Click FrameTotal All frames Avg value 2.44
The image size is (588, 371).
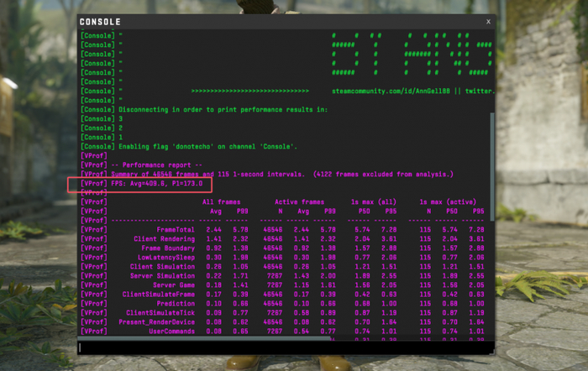(213, 230)
